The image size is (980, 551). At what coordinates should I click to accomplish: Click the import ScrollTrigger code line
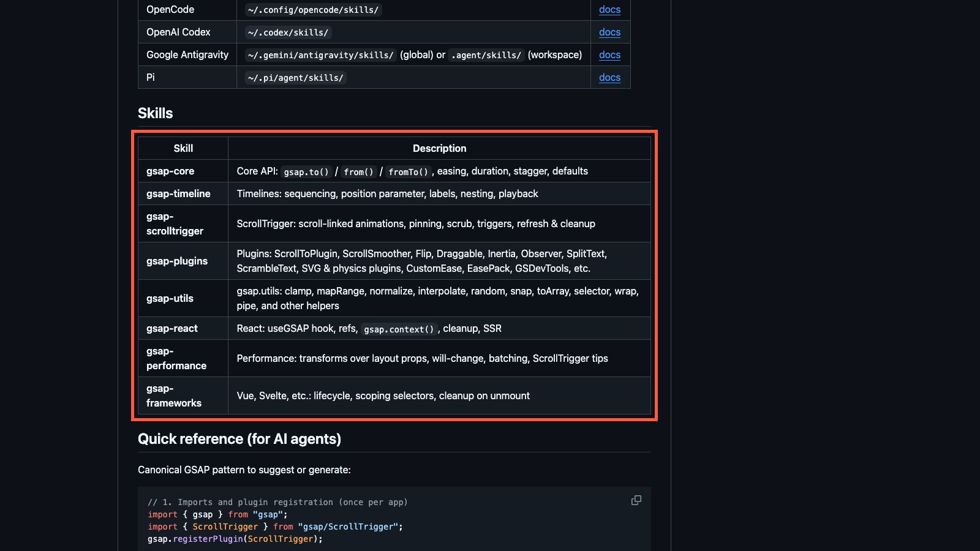275,527
